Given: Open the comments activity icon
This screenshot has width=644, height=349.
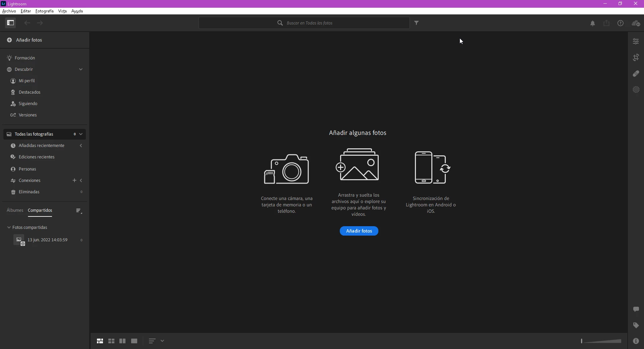Looking at the screenshot, I should [x=636, y=309].
